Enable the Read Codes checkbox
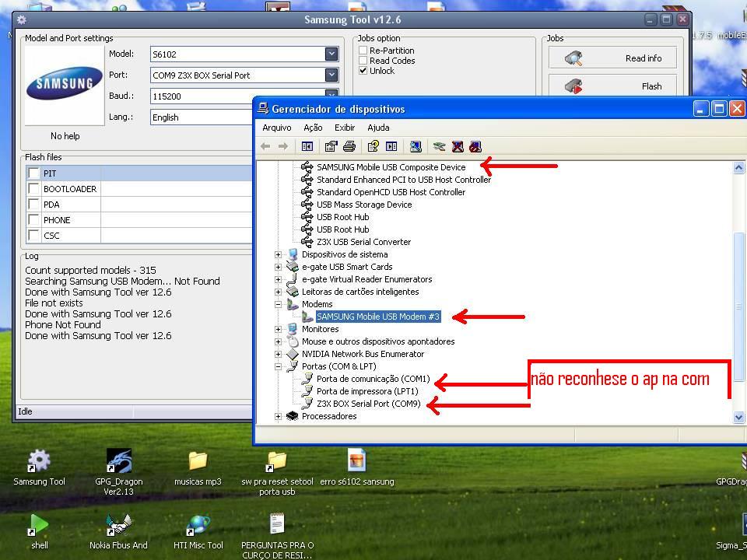This screenshot has height=560, width=747. coord(363,61)
